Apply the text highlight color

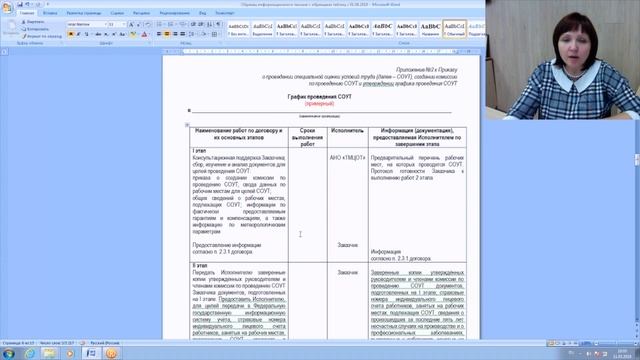[133, 34]
